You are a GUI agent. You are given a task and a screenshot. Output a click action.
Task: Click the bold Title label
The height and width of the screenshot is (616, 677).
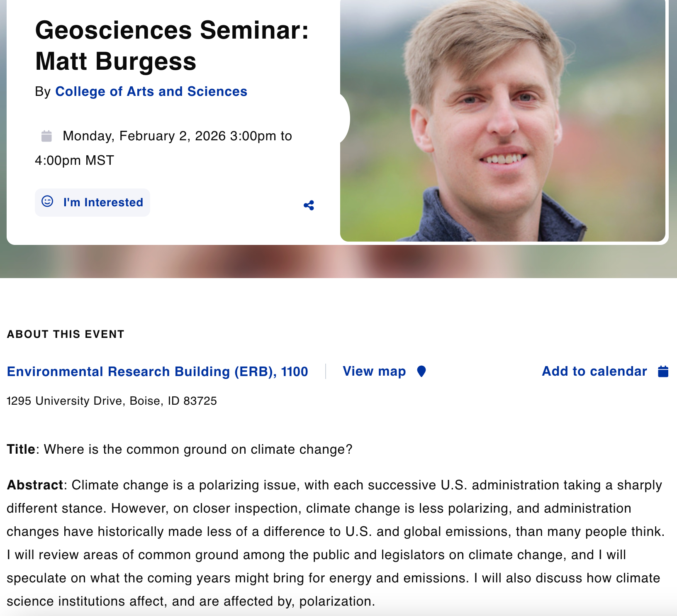(x=21, y=449)
